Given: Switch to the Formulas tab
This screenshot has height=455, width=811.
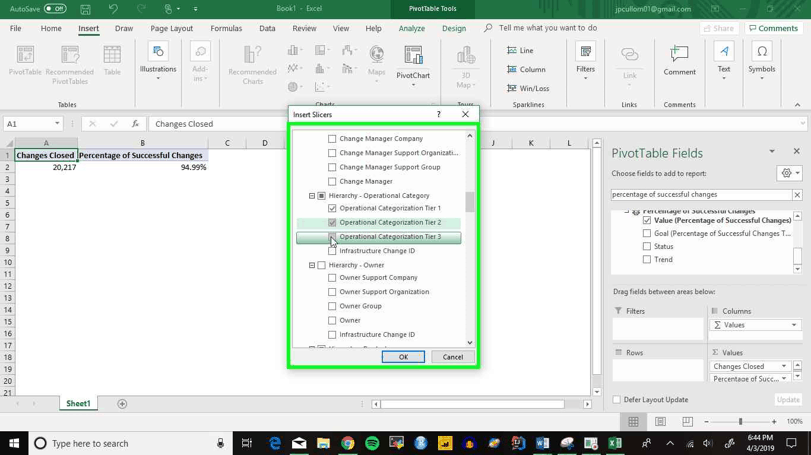Looking at the screenshot, I should 226,28.
